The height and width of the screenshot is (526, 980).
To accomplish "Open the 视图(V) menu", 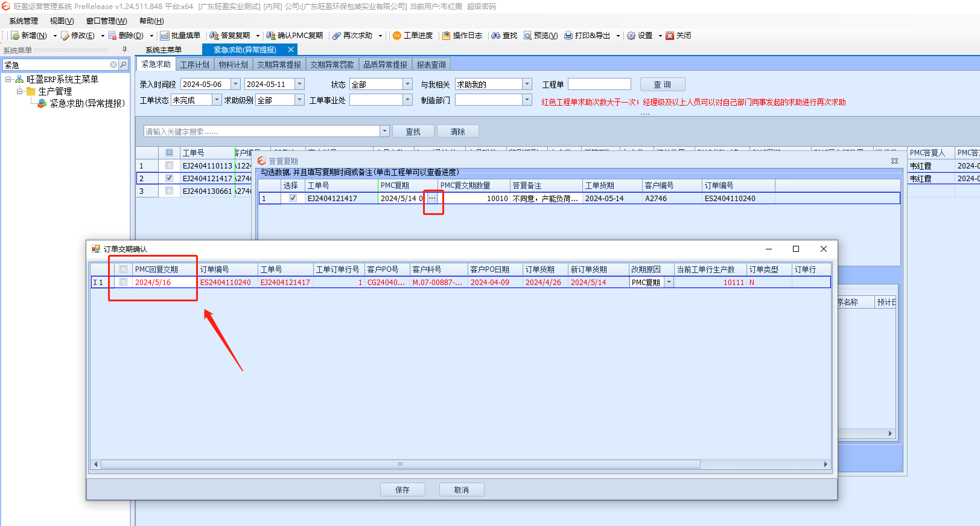I will pos(62,21).
